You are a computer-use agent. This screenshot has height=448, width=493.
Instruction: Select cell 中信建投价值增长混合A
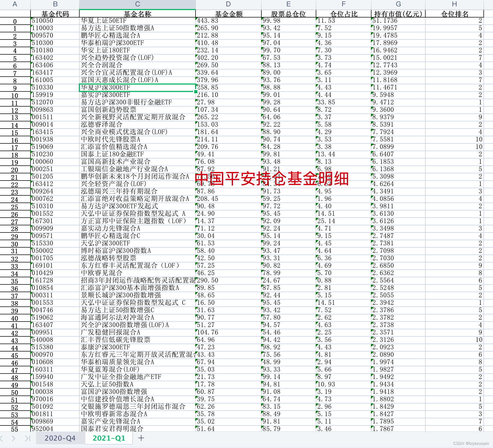click(x=137, y=399)
